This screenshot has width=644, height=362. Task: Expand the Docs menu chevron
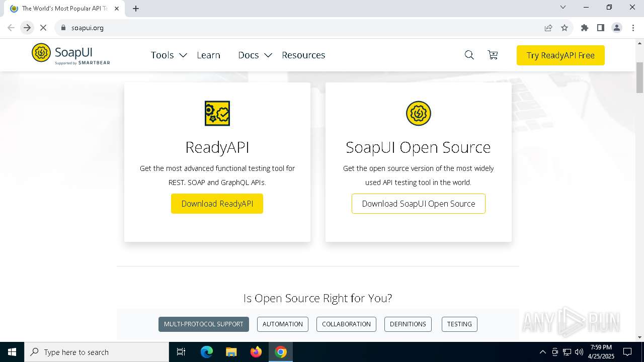pos(268,55)
